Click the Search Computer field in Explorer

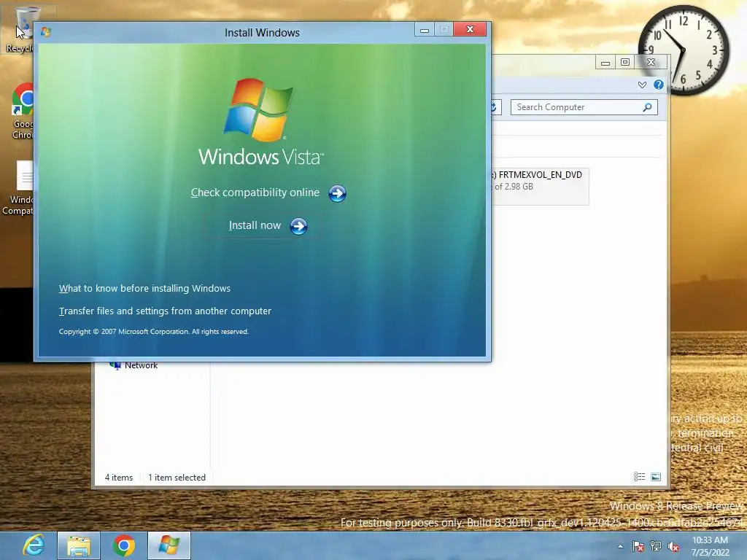(x=584, y=107)
